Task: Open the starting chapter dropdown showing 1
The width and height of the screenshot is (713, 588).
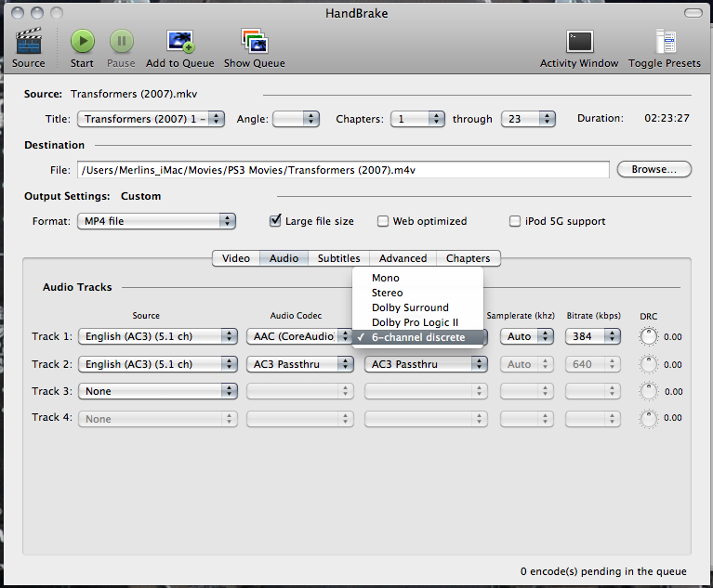Action: pos(417,119)
